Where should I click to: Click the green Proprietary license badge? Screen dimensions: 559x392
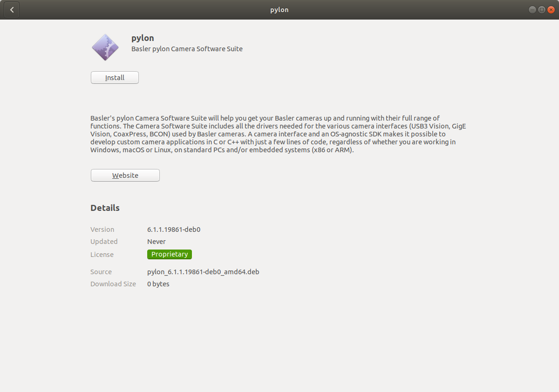(x=169, y=254)
